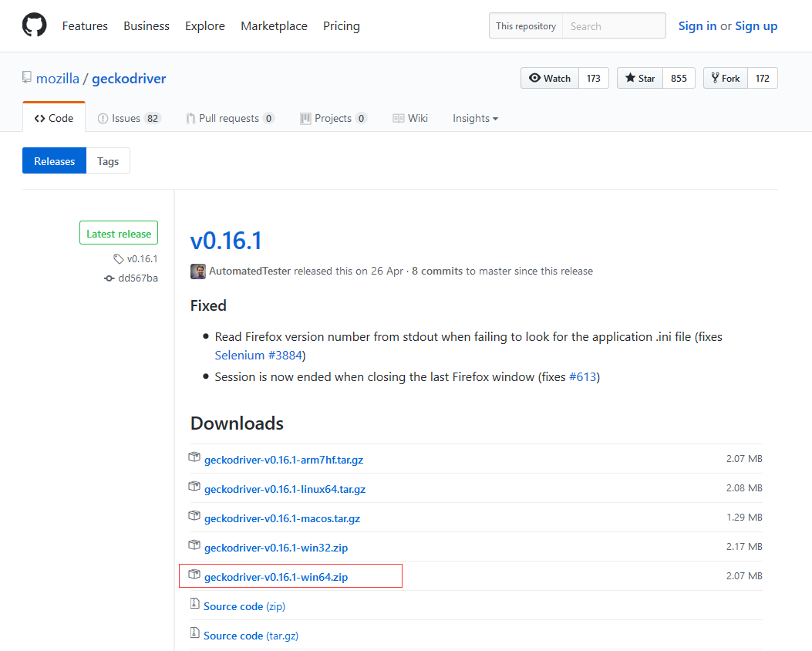Click the This repository search scope label
This screenshot has height=651, width=812.
(x=526, y=26)
